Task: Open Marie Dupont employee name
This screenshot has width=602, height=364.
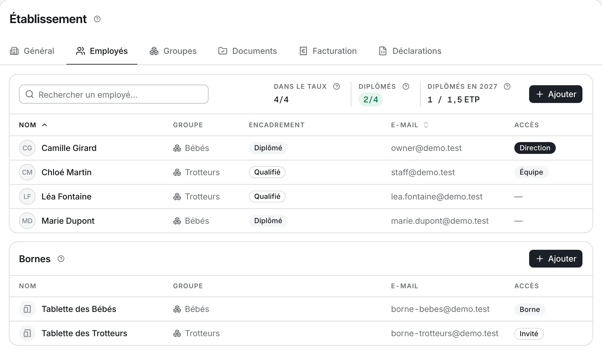Action: [x=68, y=221]
